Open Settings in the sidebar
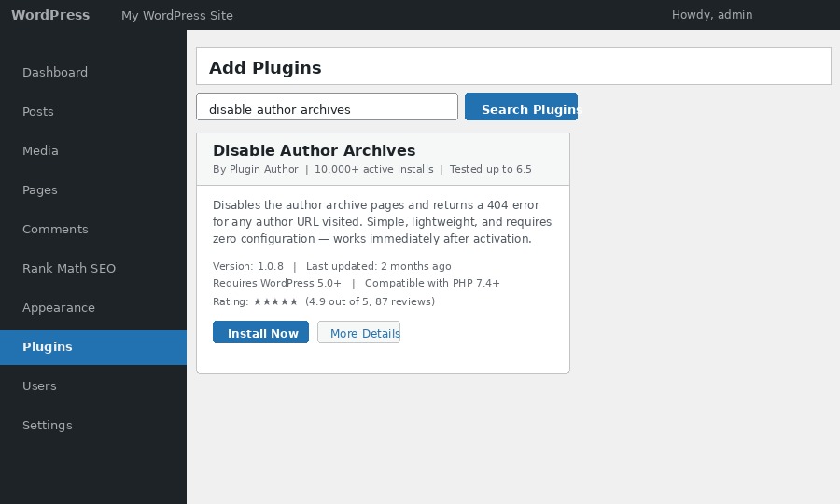Viewport: 840px width, 504px height. (47, 425)
